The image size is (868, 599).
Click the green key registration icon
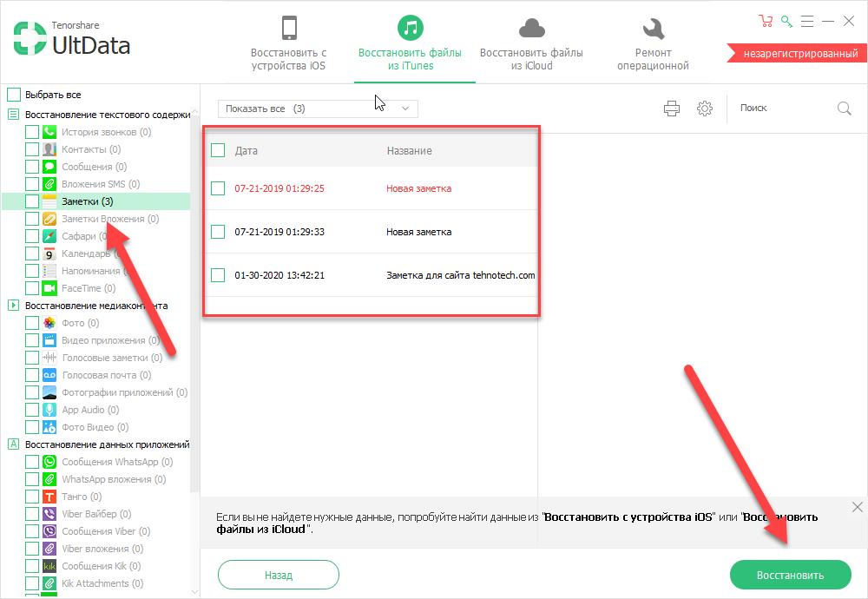coord(786,22)
